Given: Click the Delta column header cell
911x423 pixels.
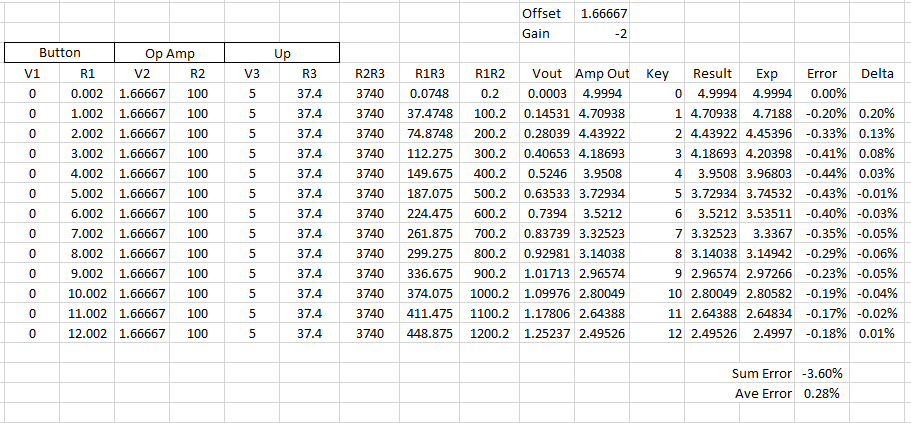Looking at the screenshot, I should pyautogui.click(x=877, y=74).
